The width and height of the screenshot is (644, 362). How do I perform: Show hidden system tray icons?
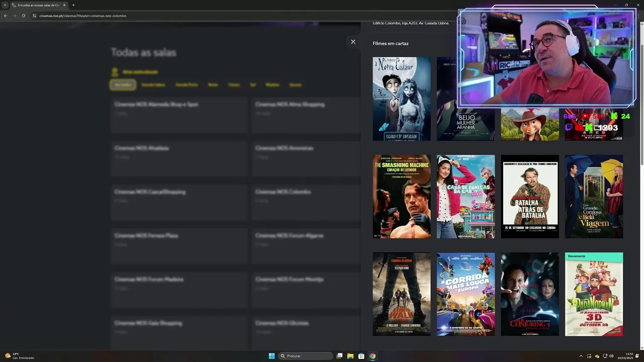(581, 356)
